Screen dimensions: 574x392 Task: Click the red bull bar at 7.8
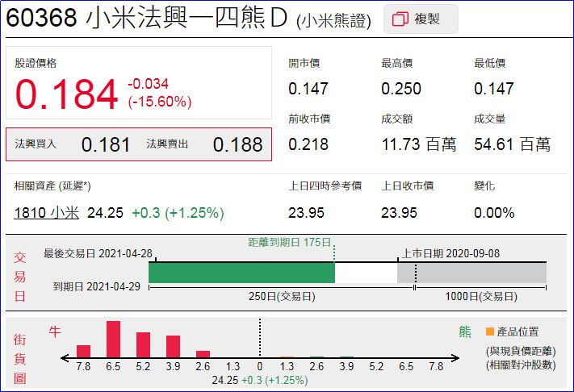point(83,352)
